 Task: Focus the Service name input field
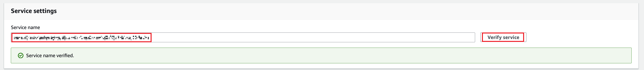click(243, 37)
